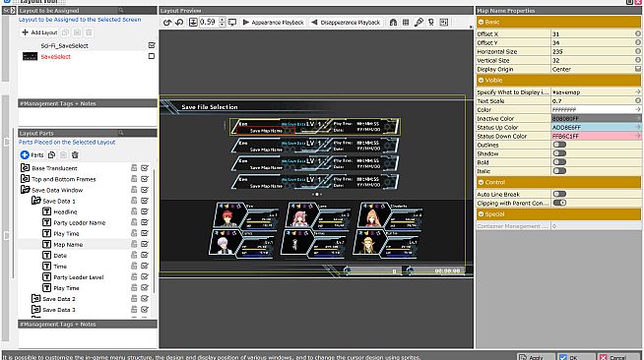Select the red SaveSelect layout entry
Screen dimensions: 644x360
[x=55, y=57]
